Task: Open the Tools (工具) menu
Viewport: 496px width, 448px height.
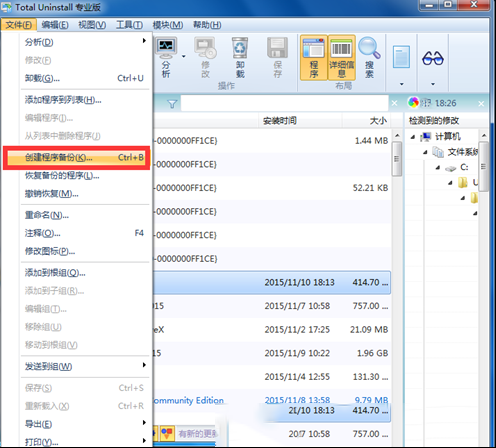Action: [x=129, y=25]
